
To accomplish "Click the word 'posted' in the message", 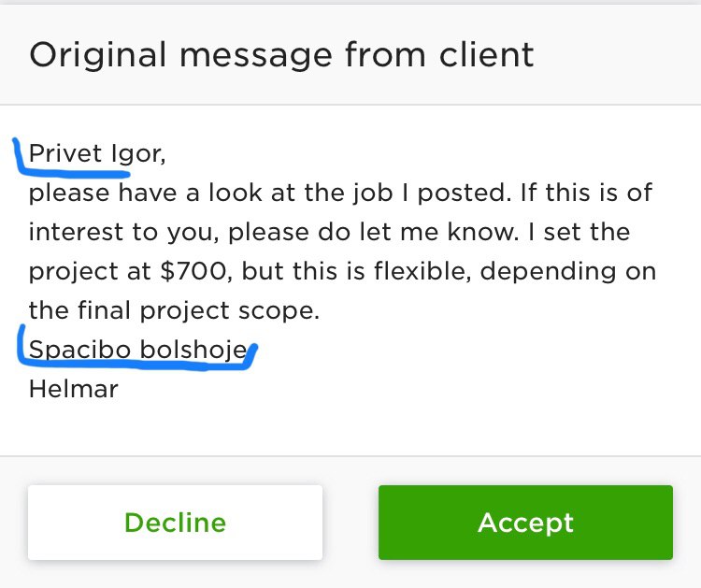I will [x=461, y=193].
